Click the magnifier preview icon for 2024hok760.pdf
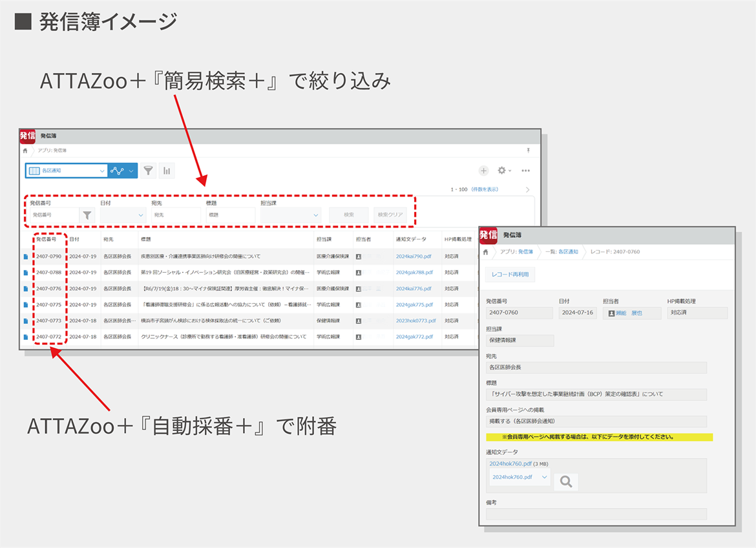The image size is (756, 548). (566, 481)
